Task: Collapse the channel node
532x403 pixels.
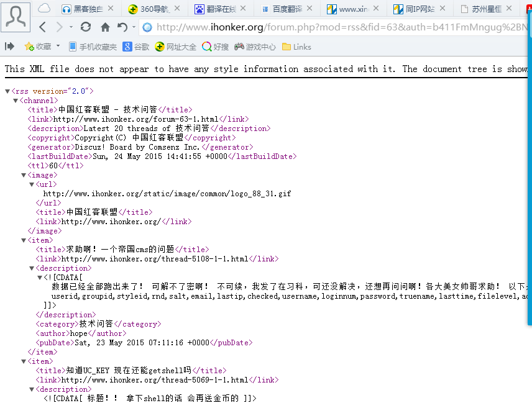Action: [x=16, y=101]
